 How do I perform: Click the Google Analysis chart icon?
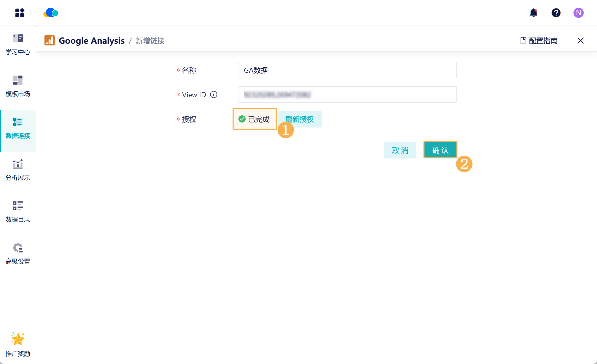point(50,41)
